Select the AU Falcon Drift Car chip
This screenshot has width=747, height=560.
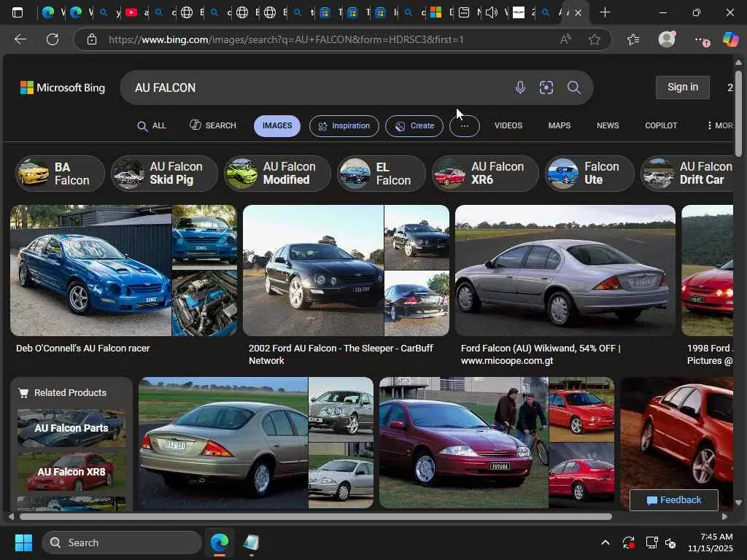687,174
